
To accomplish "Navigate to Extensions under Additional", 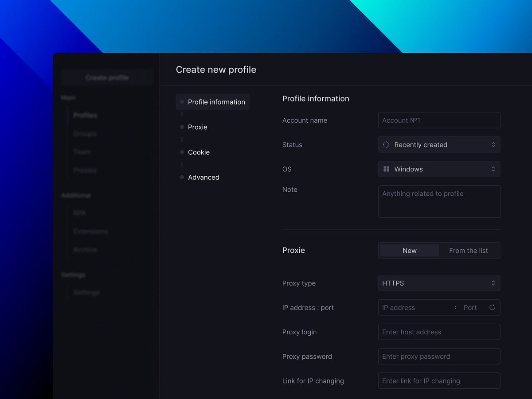I will (90, 231).
